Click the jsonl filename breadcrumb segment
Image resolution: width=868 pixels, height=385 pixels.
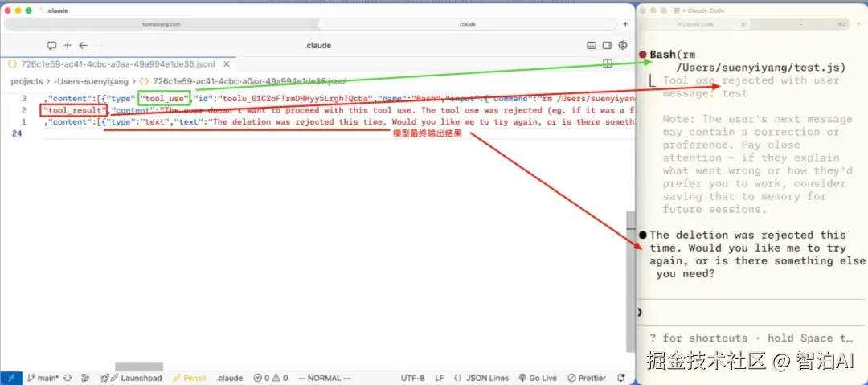[244, 81]
